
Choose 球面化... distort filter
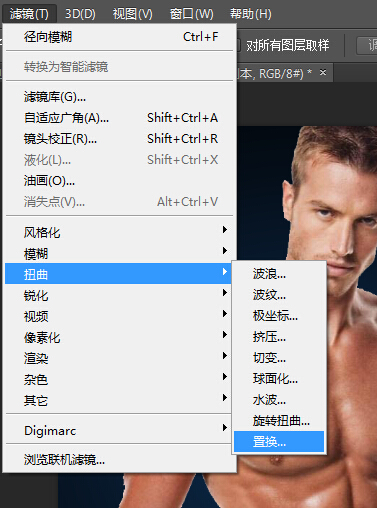279,379
